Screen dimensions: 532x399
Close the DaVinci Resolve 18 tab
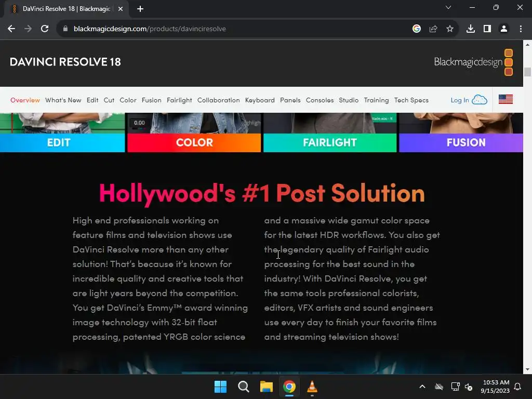(x=121, y=9)
